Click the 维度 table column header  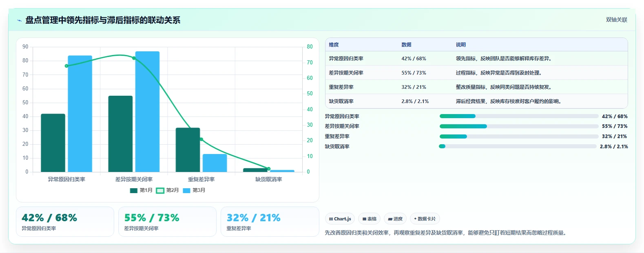[334, 45]
